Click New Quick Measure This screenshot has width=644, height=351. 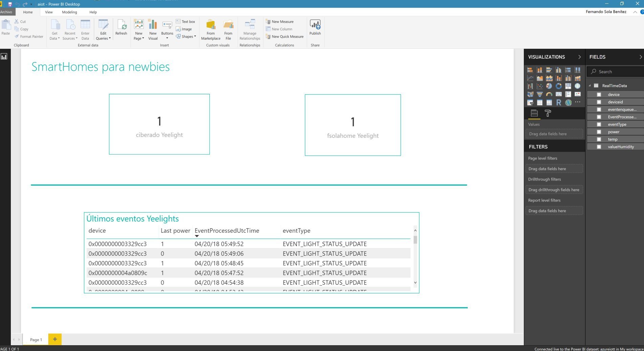285,37
